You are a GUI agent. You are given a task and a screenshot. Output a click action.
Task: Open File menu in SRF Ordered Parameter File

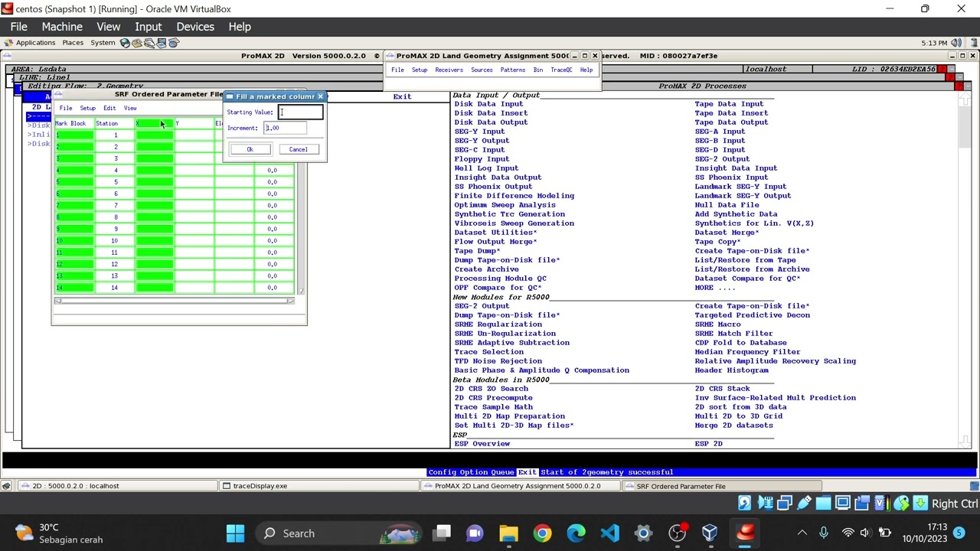click(x=66, y=108)
